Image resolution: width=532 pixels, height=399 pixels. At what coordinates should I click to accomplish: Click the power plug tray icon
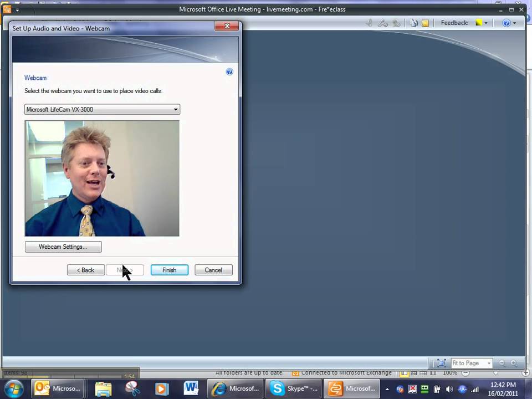coord(437,389)
